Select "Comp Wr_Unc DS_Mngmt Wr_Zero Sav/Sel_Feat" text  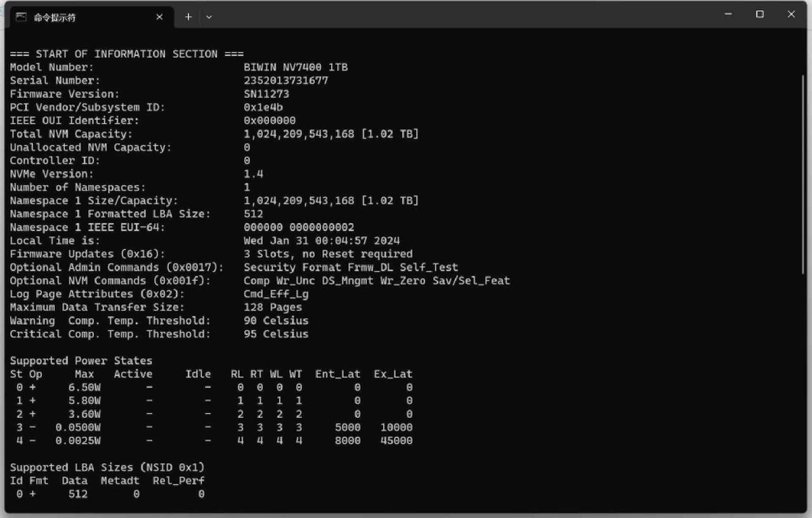(x=377, y=280)
